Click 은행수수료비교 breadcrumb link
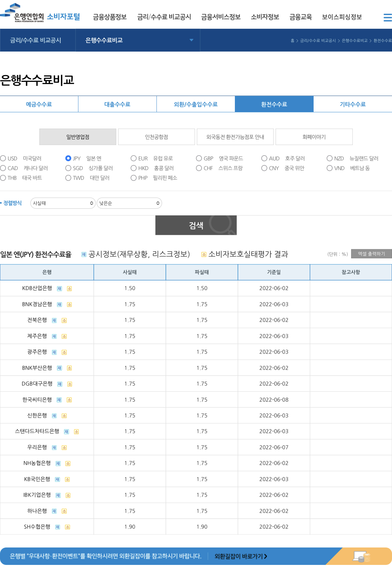This screenshot has width=392, height=582. pyautogui.click(x=354, y=41)
